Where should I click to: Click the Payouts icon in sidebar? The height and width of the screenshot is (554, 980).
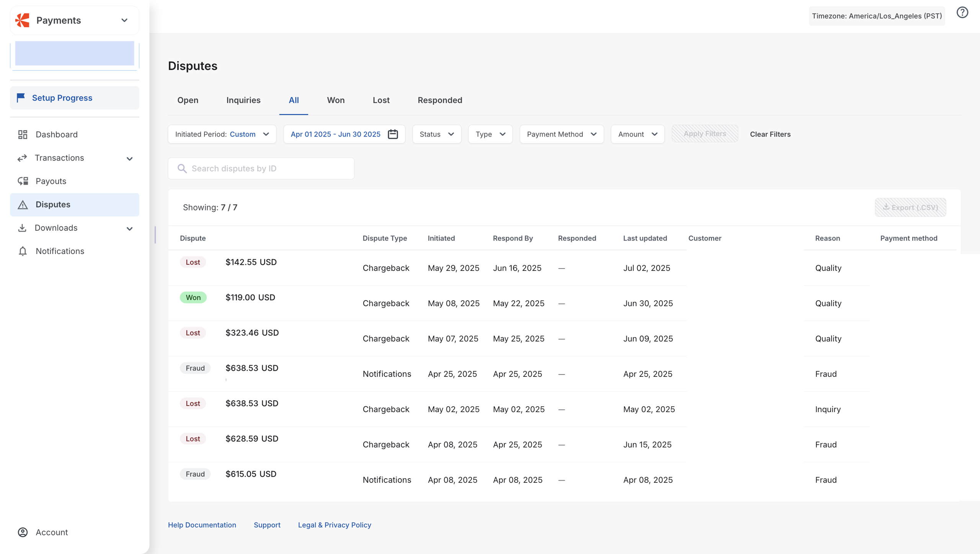23,181
